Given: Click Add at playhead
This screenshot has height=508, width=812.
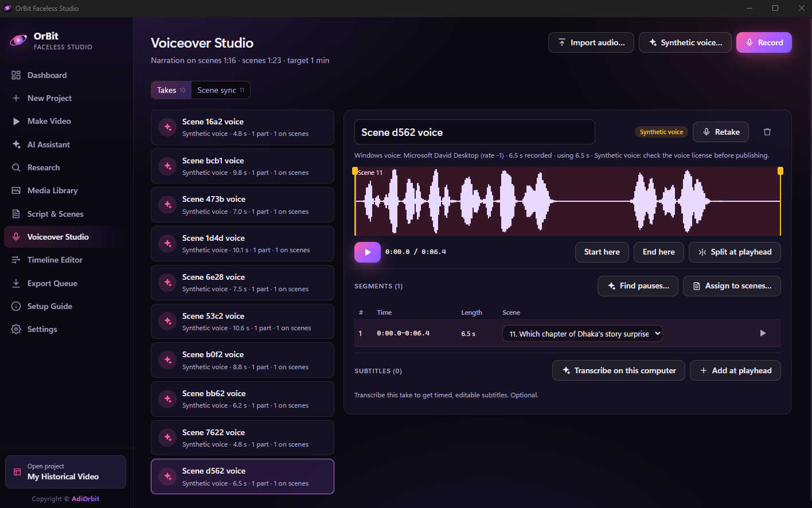Looking at the screenshot, I should point(735,370).
